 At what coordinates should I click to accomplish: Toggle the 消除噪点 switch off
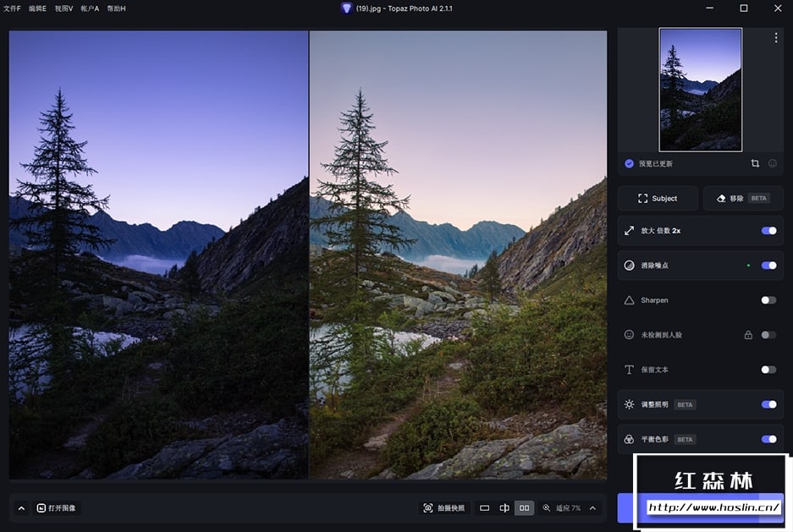coord(768,266)
